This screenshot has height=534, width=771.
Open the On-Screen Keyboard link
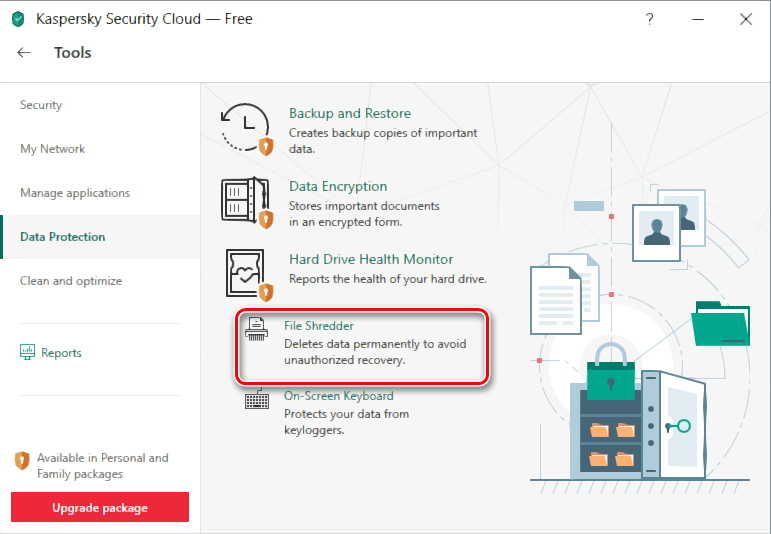(338, 396)
